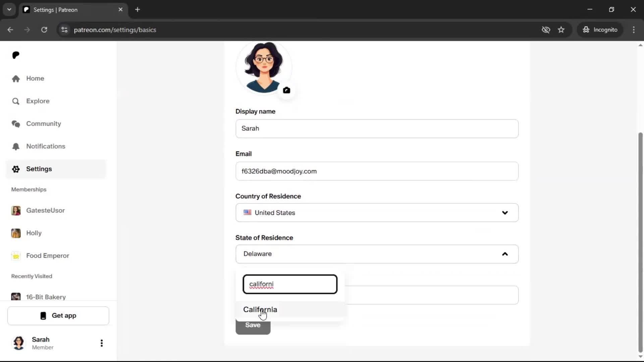Click the third-party cookies blocked eye icon
This screenshot has width=644, height=362.
point(546,30)
